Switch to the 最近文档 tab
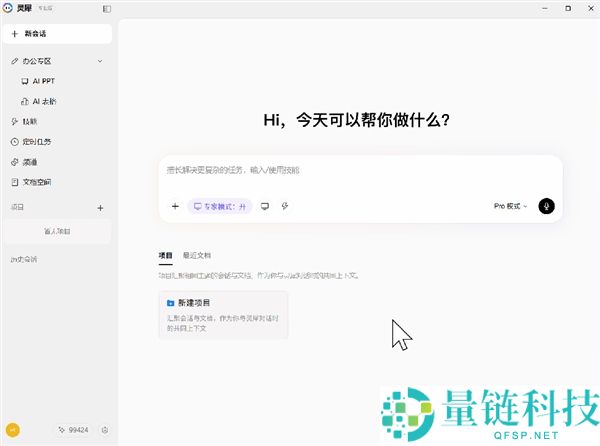600x446 pixels. click(197, 256)
